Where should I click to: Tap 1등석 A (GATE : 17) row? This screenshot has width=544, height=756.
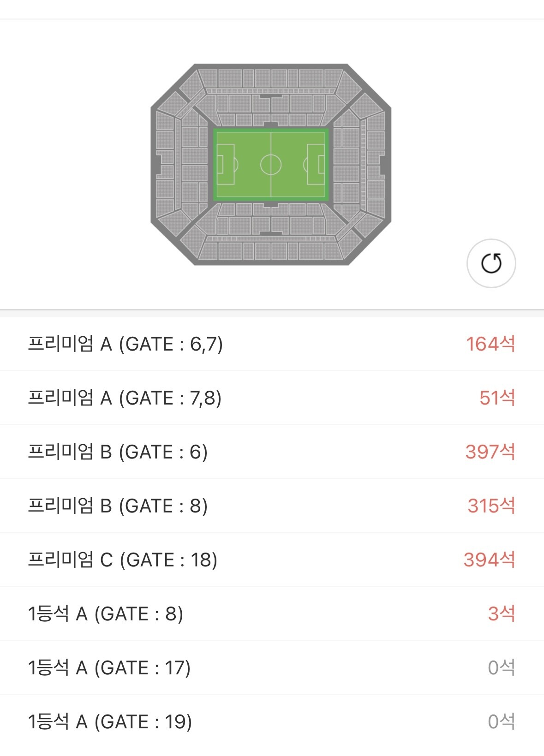point(109,668)
